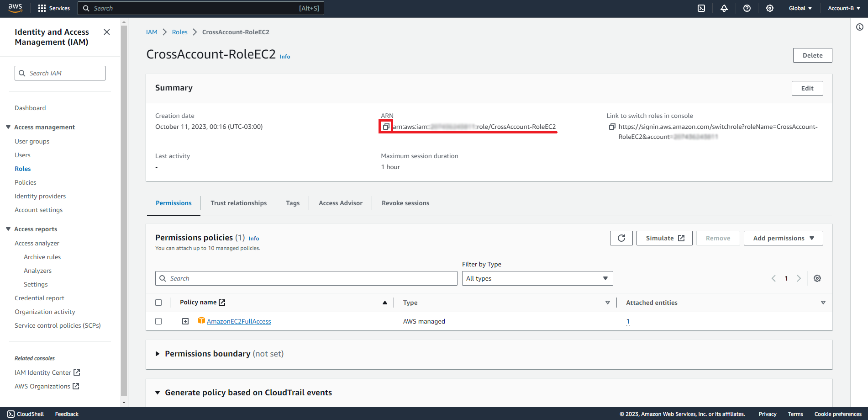Open User groups in sidebar
868x420 pixels.
pyautogui.click(x=32, y=141)
